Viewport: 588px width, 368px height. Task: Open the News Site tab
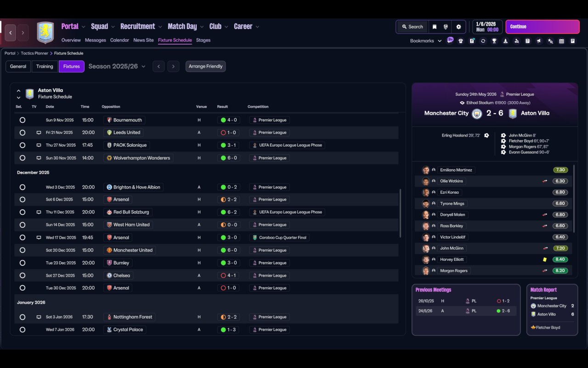[143, 40]
